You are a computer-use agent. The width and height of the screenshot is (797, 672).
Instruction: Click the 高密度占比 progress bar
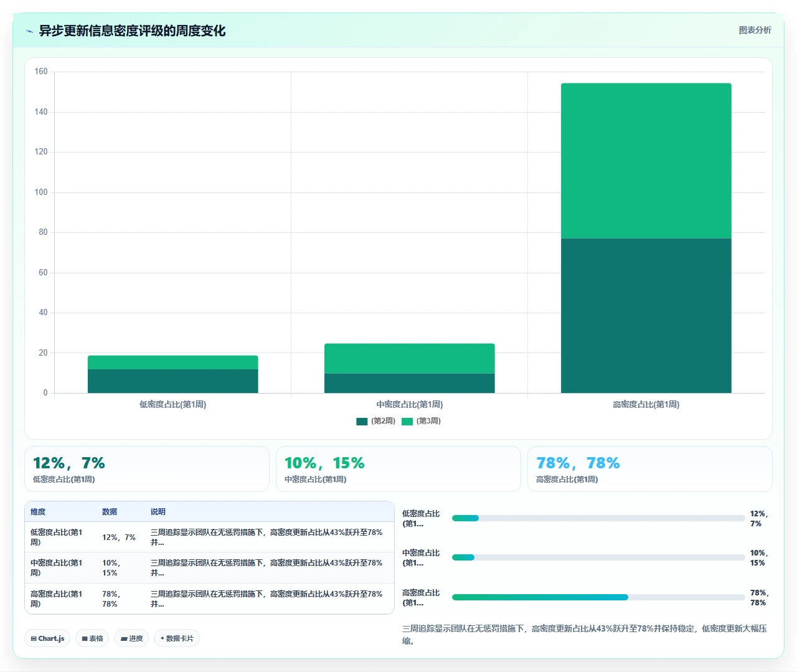598,597
